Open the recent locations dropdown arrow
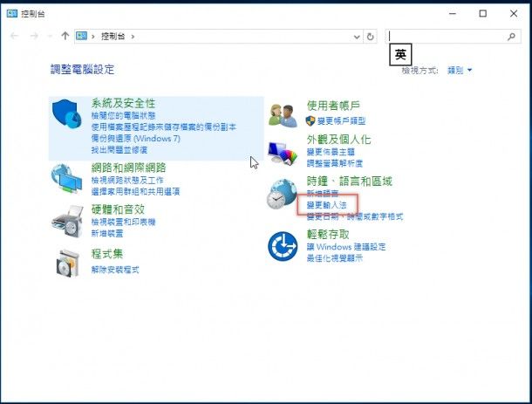This screenshot has width=532, height=404. point(50,36)
